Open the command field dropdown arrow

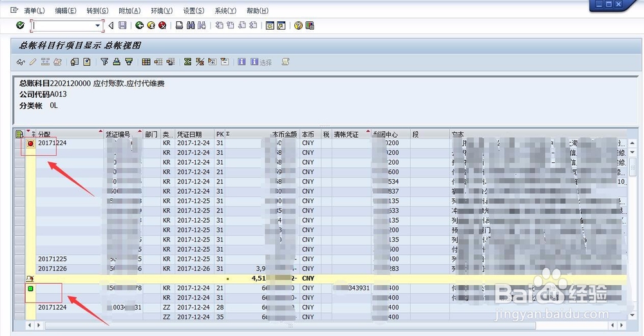98,26
